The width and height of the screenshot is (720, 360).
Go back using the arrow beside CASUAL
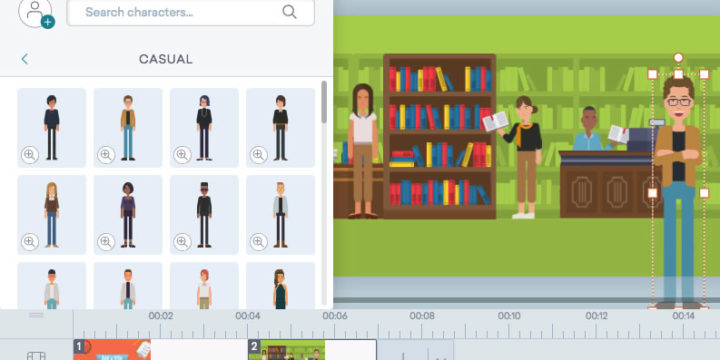24,59
